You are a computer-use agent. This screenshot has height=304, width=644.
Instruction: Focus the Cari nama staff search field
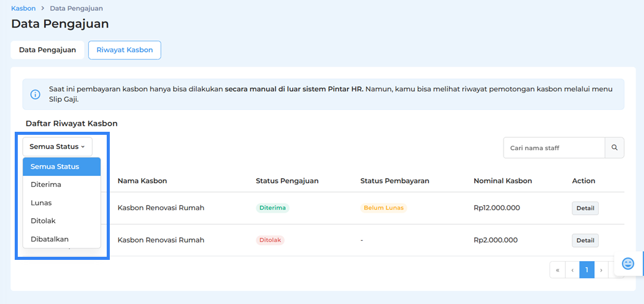point(554,148)
